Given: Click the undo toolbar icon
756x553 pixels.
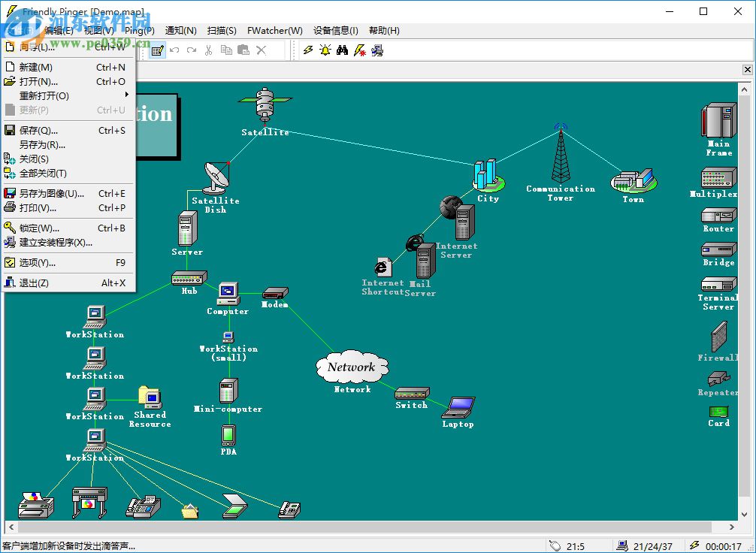Looking at the screenshot, I should click(x=174, y=50).
